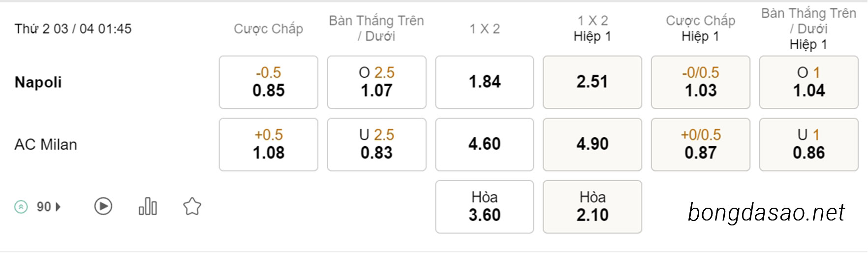Expand the 90 more markets arrow
The image size is (868, 253).
pyautogui.click(x=59, y=207)
